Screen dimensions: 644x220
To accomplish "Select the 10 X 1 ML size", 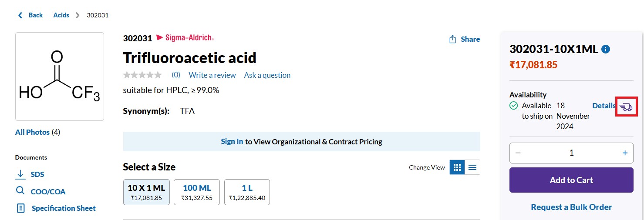I will click(146, 192).
